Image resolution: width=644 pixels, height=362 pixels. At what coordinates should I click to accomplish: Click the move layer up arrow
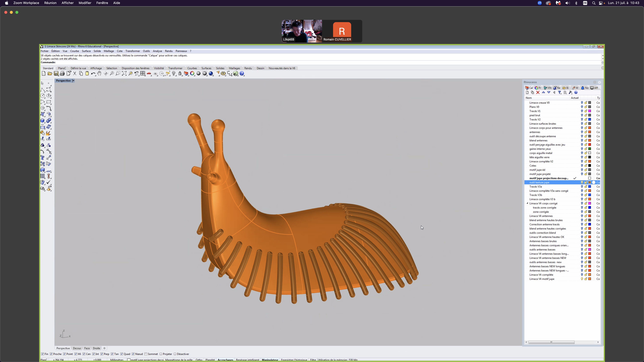click(x=543, y=92)
